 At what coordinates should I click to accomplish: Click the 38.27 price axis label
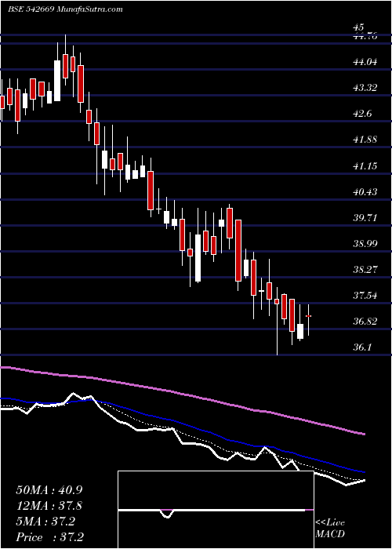tap(365, 269)
